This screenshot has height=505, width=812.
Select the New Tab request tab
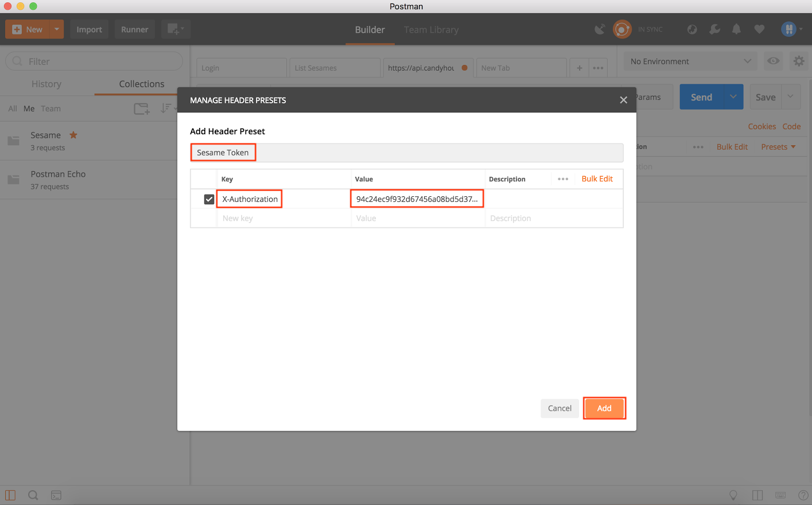[521, 68]
